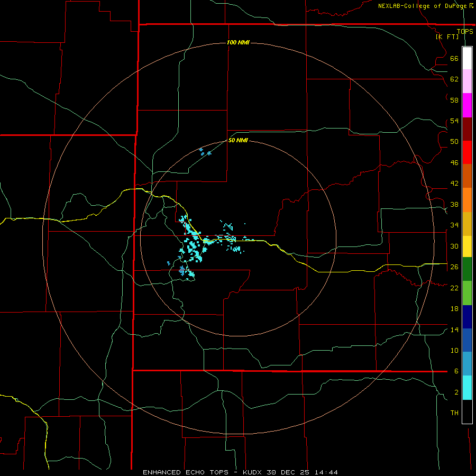Click the legend value "46"
The image size is (476, 476).
coord(454,162)
